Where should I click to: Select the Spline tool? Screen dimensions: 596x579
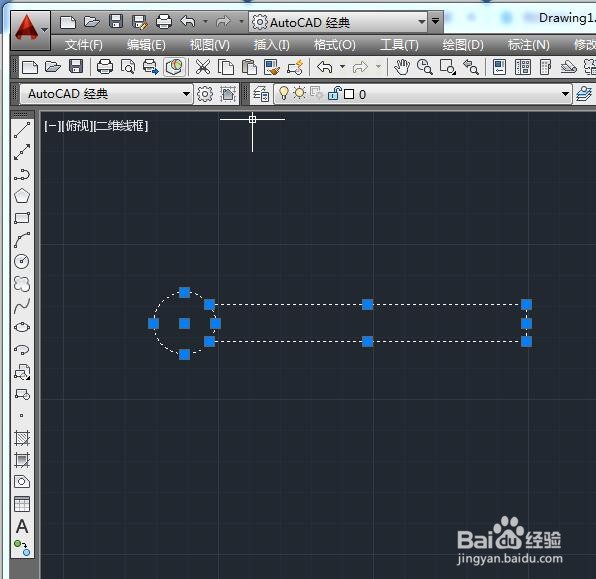point(22,305)
